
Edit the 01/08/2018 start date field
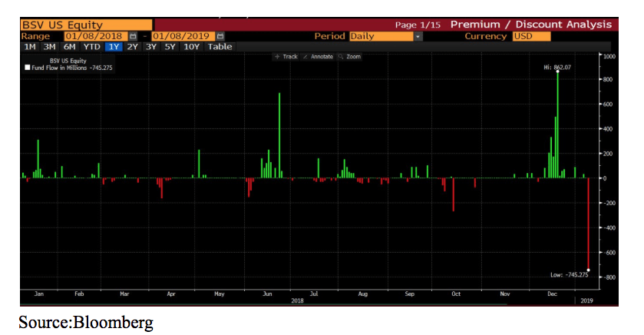pos(96,36)
